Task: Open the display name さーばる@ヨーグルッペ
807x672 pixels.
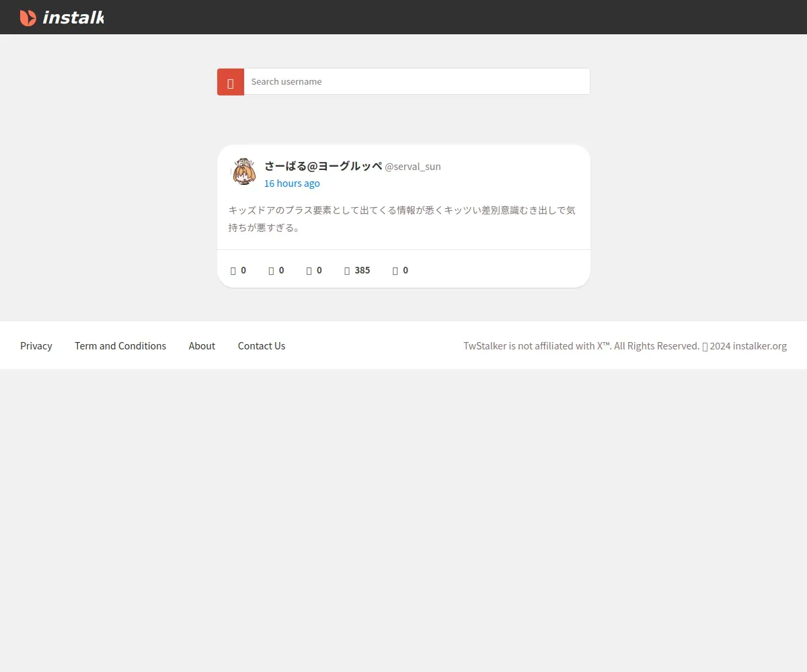Action: [x=323, y=166]
